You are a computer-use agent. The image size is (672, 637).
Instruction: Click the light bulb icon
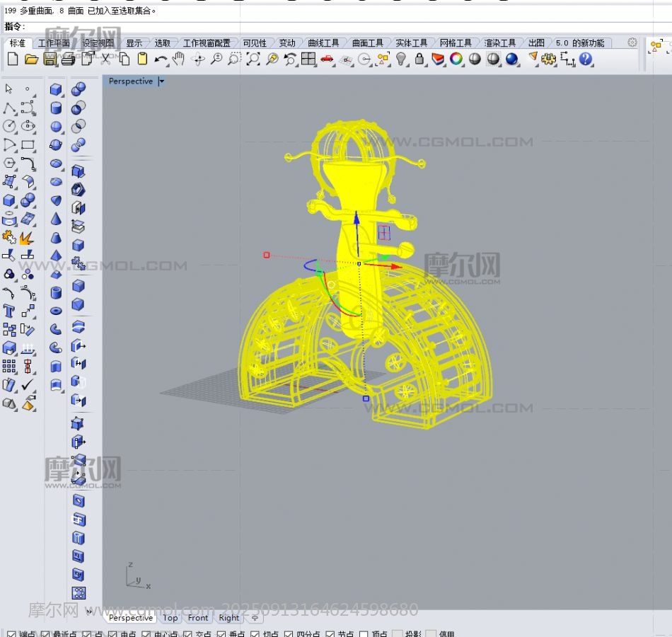[x=400, y=59]
